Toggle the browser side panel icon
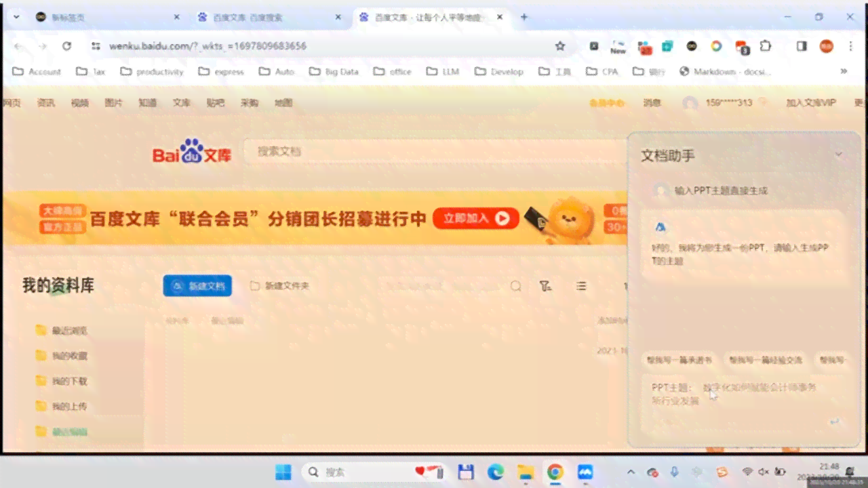Viewport: 868px width, 488px height. pos(802,46)
